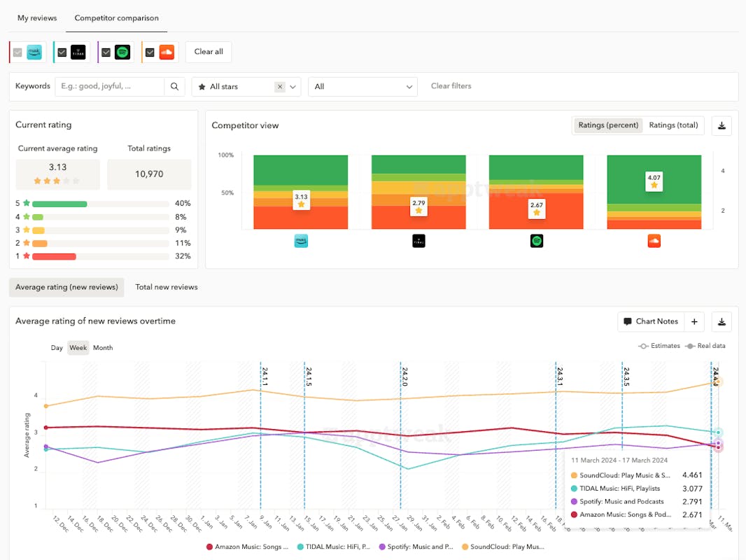Uncheck the TIDAL competitor checkbox
The image size is (746, 560).
click(62, 52)
